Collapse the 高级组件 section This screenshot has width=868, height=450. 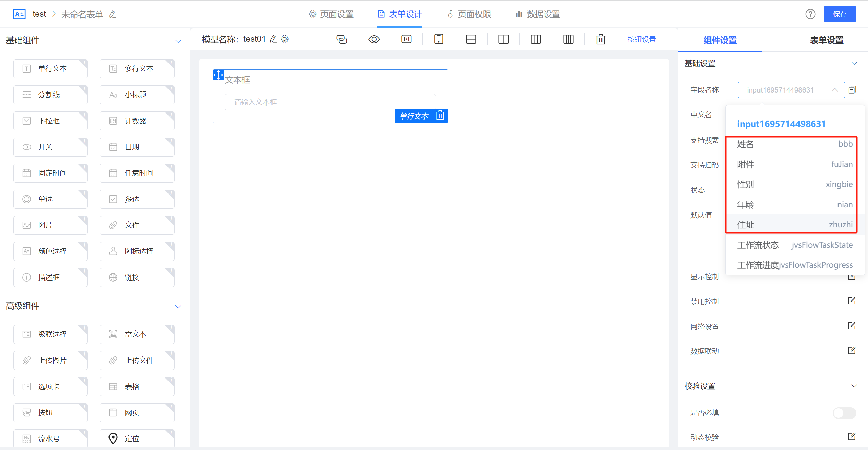click(178, 307)
